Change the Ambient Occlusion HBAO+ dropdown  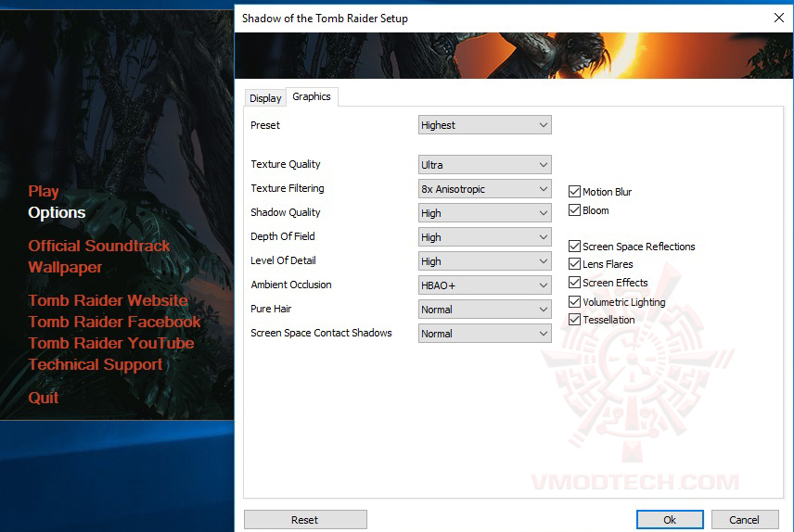point(484,285)
